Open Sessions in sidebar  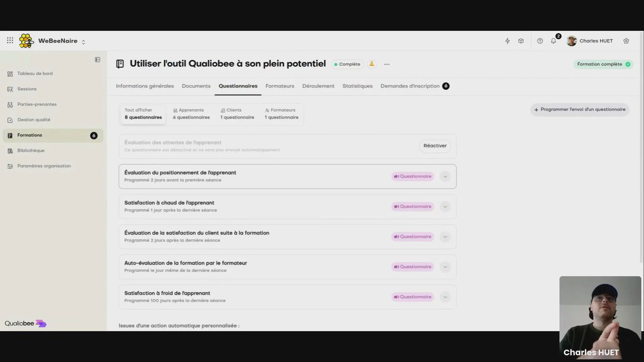[27, 89]
